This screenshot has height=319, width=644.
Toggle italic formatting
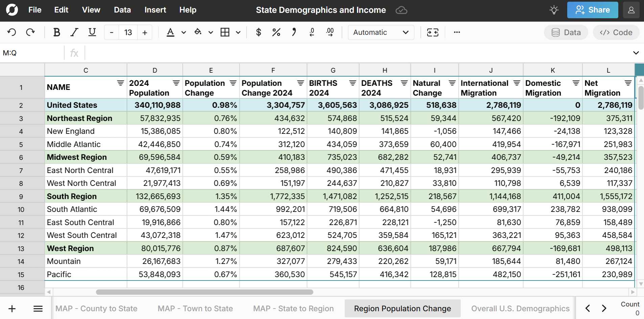(x=74, y=32)
